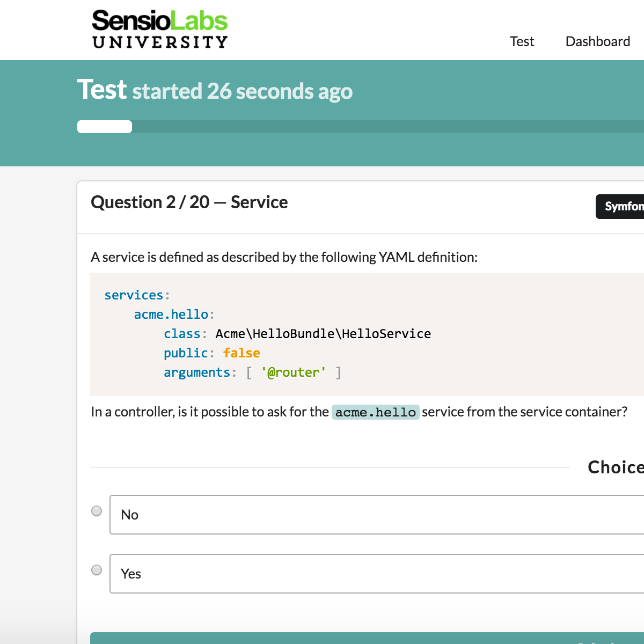Open the Dashboard menu item
This screenshot has height=644, width=644.
click(x=597, y=41)
